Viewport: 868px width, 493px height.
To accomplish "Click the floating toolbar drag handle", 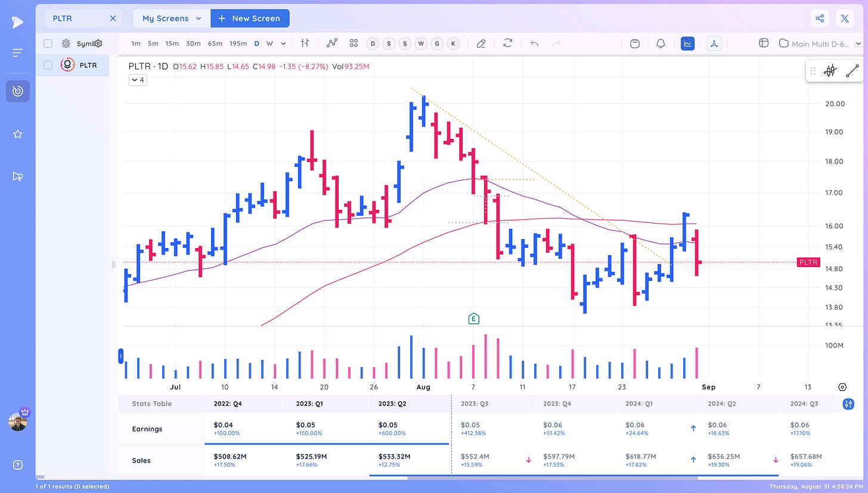I will click(x=813, y=71).
